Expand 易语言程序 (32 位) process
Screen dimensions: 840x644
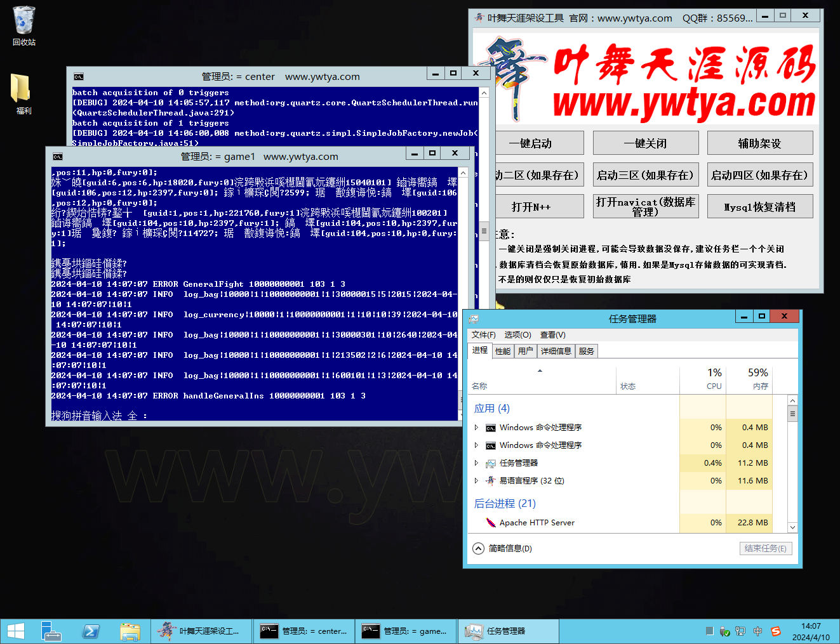tap(476, 481)
